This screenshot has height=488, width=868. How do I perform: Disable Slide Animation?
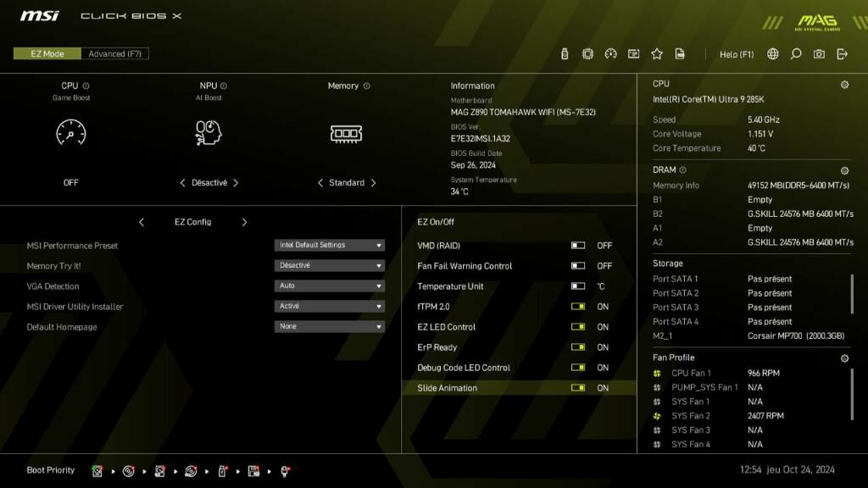point(577,388)
